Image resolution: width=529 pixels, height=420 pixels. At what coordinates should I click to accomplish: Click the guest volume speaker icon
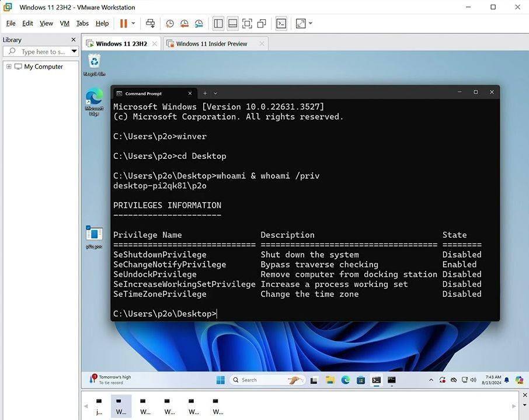click(x=474, y=380)
